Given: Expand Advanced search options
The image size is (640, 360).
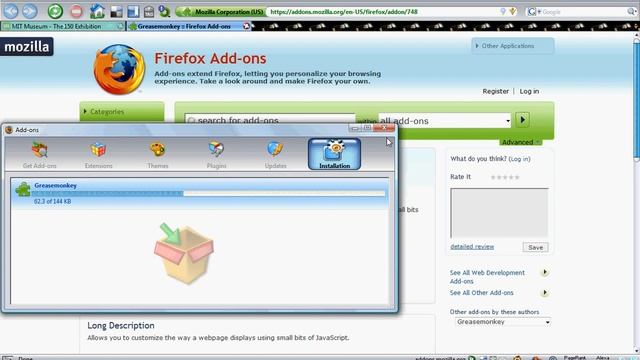Looking at the screenshot, I should pyautogui.click(x=521, y=142).
